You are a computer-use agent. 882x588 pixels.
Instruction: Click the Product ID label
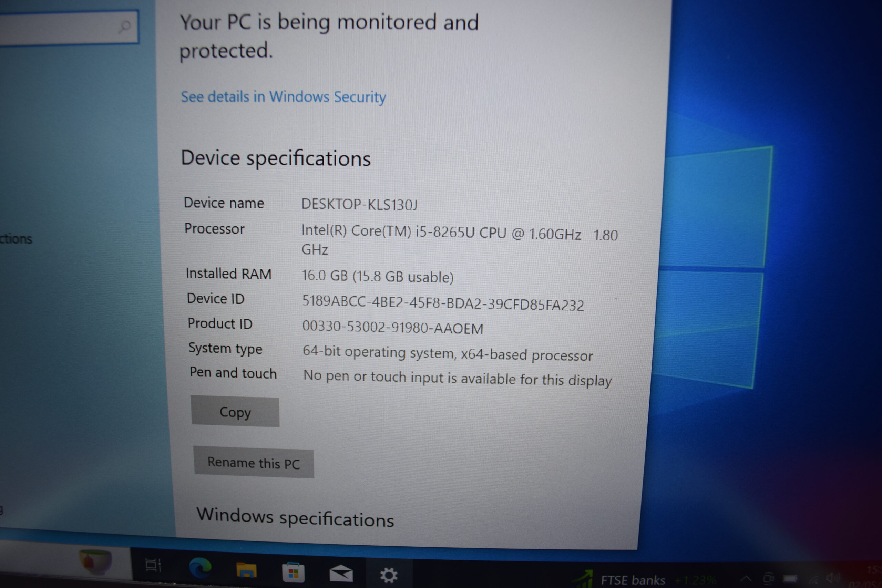coord(220,323)
